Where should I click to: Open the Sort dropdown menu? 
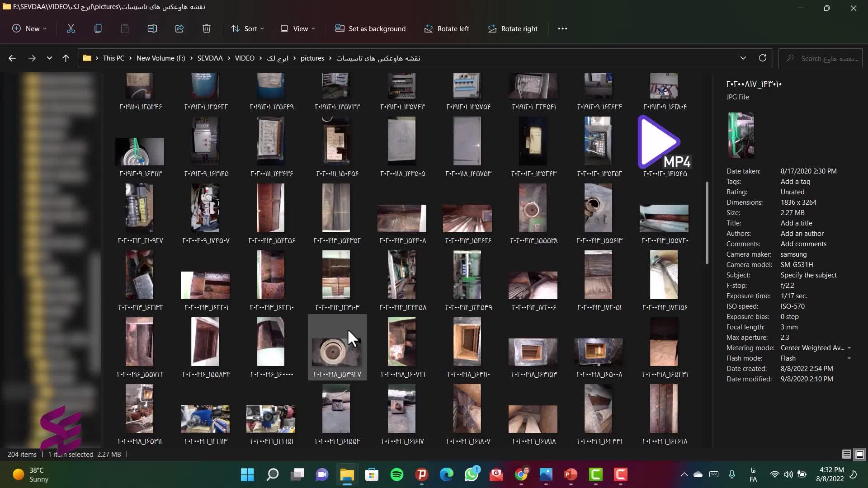(247, 28)
